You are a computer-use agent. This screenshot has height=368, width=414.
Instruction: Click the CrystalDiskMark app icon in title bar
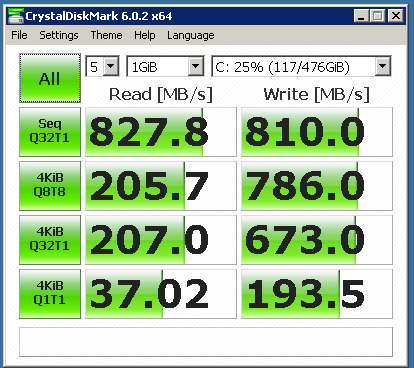[16, 16]
